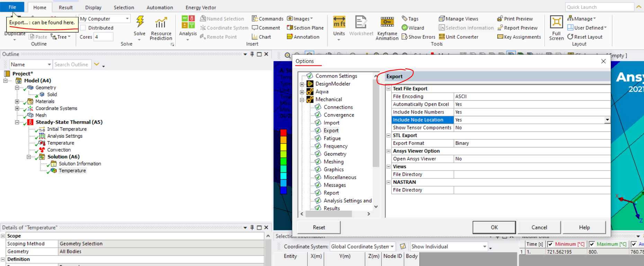Collapse the Scope details section

[3, 236]
